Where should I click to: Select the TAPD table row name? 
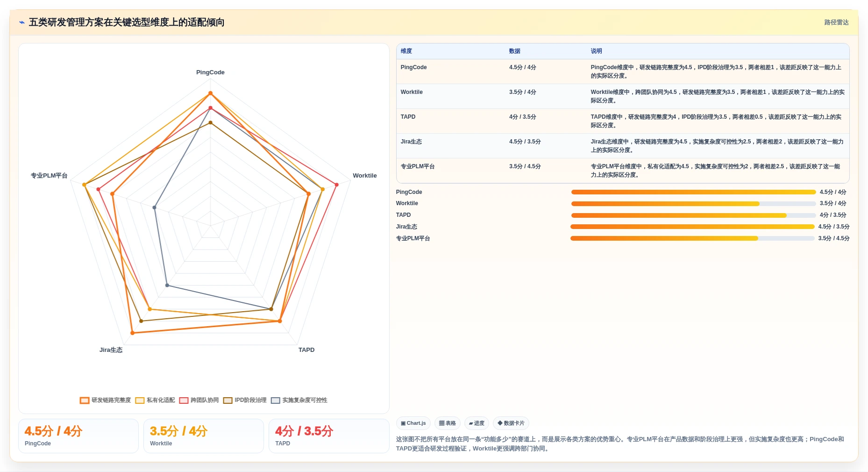click(408, 117)
